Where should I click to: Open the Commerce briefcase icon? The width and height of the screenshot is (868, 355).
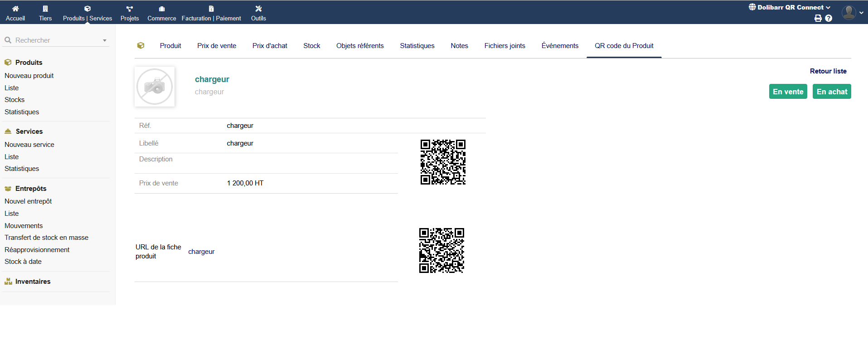click(x=162, y=9)
